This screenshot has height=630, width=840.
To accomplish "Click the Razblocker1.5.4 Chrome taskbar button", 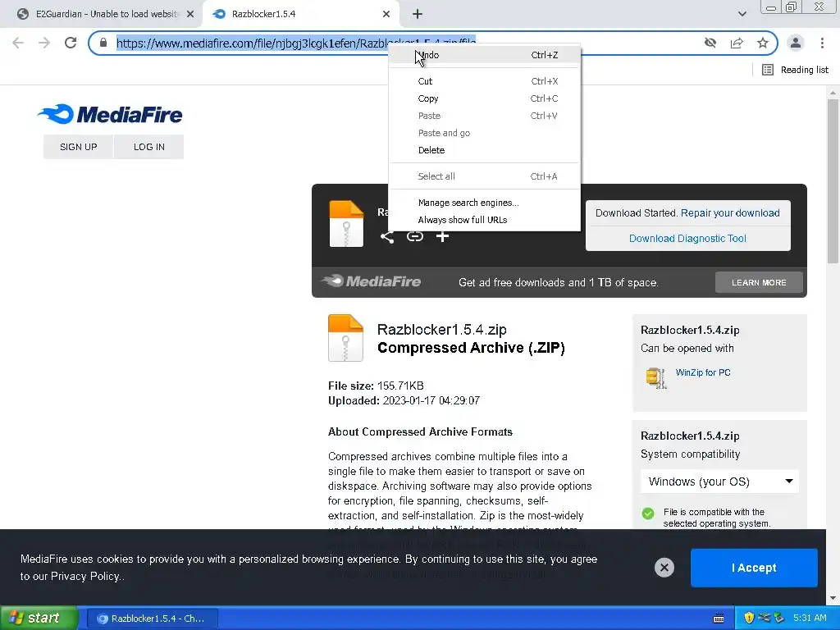I will pyautogui.click(x=152, y=619).
